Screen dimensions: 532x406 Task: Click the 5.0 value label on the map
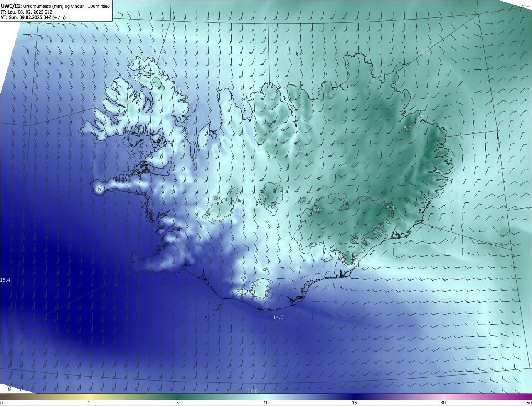(x=408, y=128)
